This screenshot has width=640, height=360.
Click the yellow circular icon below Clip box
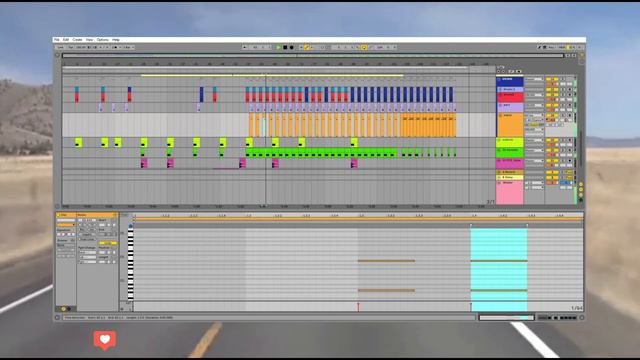click(63, 309)
